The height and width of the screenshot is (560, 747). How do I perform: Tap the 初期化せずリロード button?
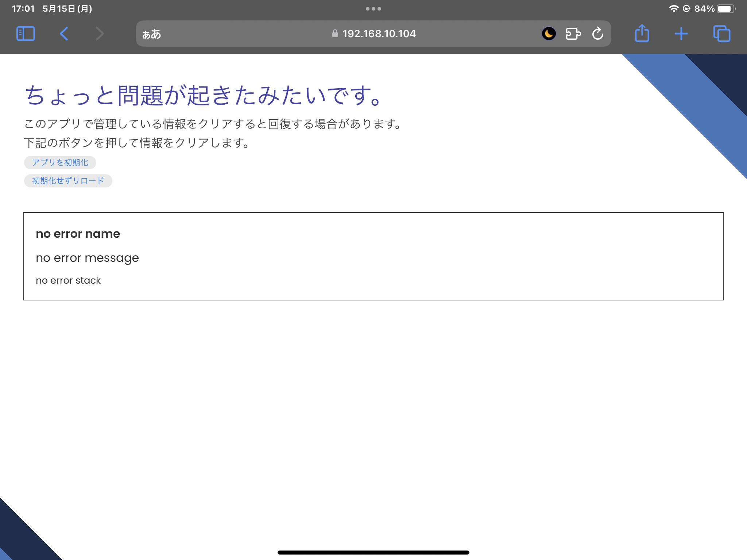[x=67, y=180]
